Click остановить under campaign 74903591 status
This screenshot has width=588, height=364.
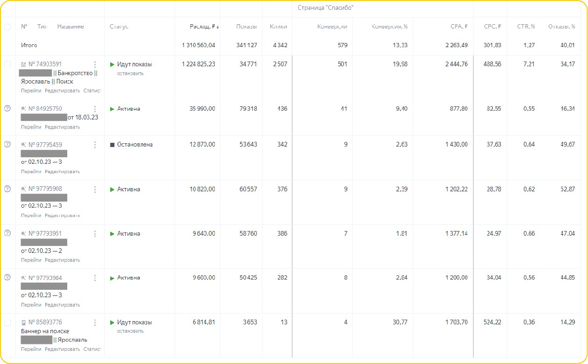130,73
